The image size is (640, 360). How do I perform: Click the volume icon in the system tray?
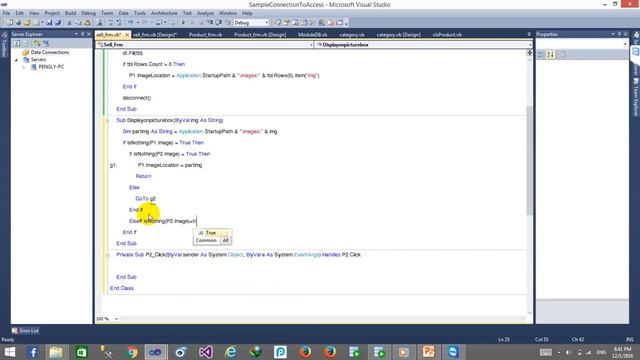point(569,352)
